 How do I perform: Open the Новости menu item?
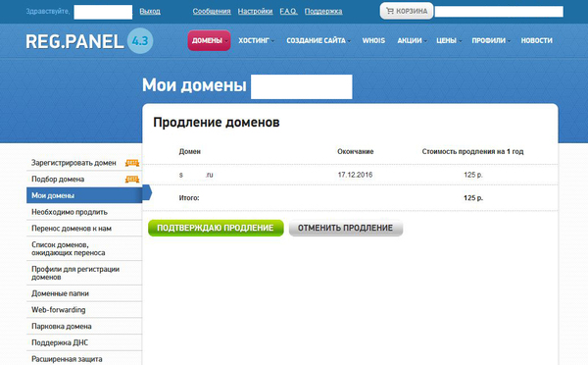coord(536,40)
